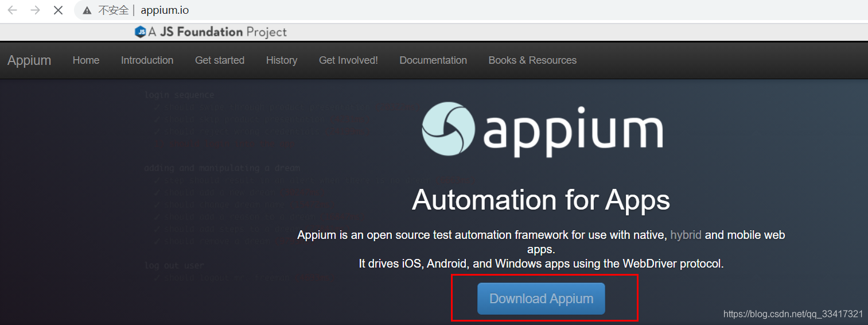The image size is (868, 325).
Task: Open the Documentation menu
Action: click(x=433, y=60)
